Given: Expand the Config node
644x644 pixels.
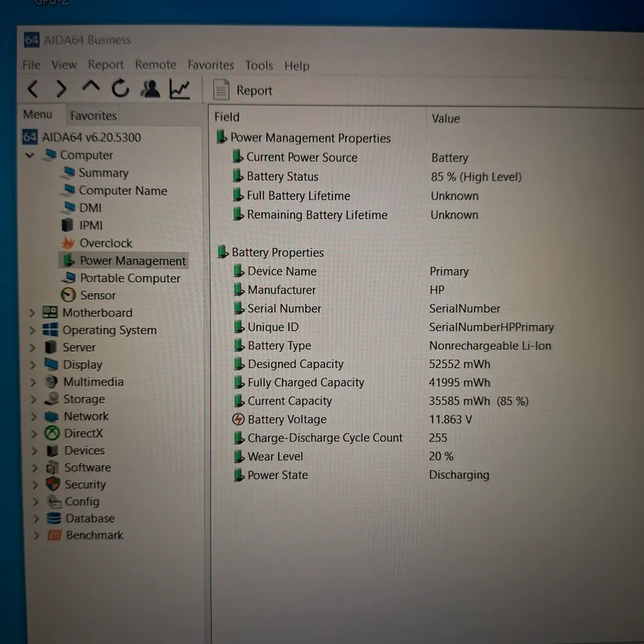Looking at the screenshot, I should point(35,502).
